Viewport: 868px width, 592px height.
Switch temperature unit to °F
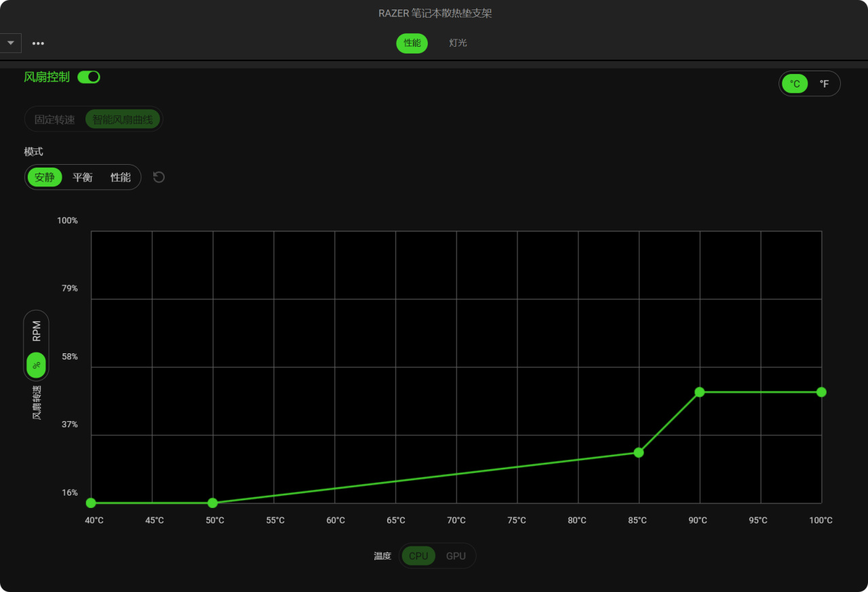tap(824, 84)
